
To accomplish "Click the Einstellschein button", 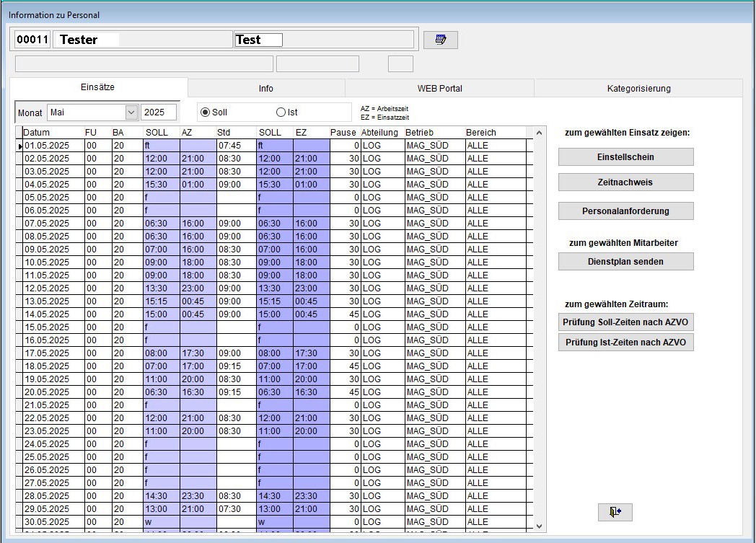I will pos(626,157).
